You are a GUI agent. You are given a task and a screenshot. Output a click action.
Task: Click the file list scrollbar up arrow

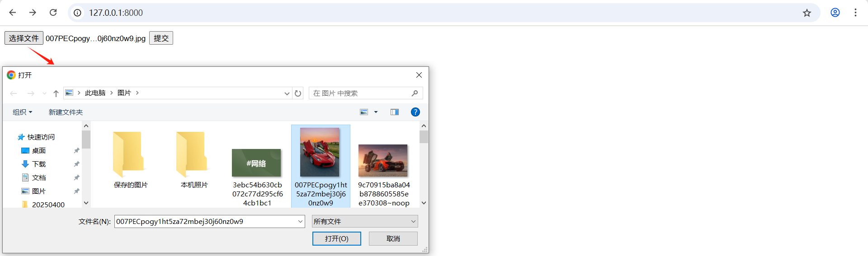[424, 126]
